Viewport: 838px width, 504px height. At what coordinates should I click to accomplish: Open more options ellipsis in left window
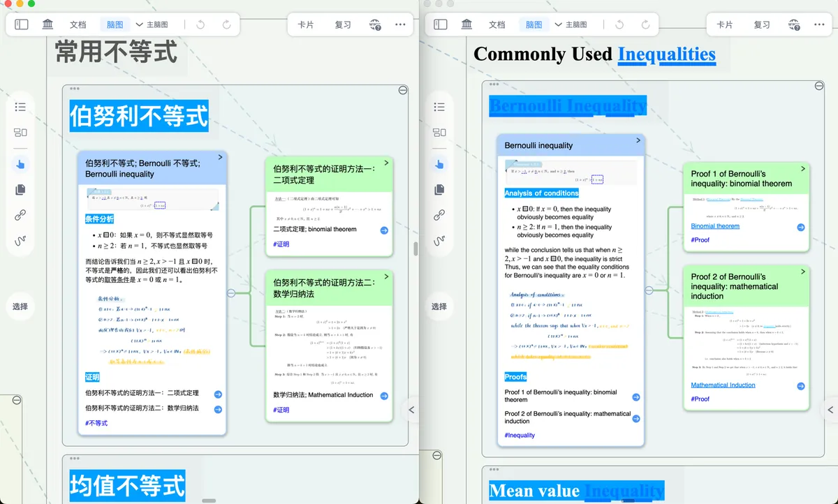coord(400,24)
